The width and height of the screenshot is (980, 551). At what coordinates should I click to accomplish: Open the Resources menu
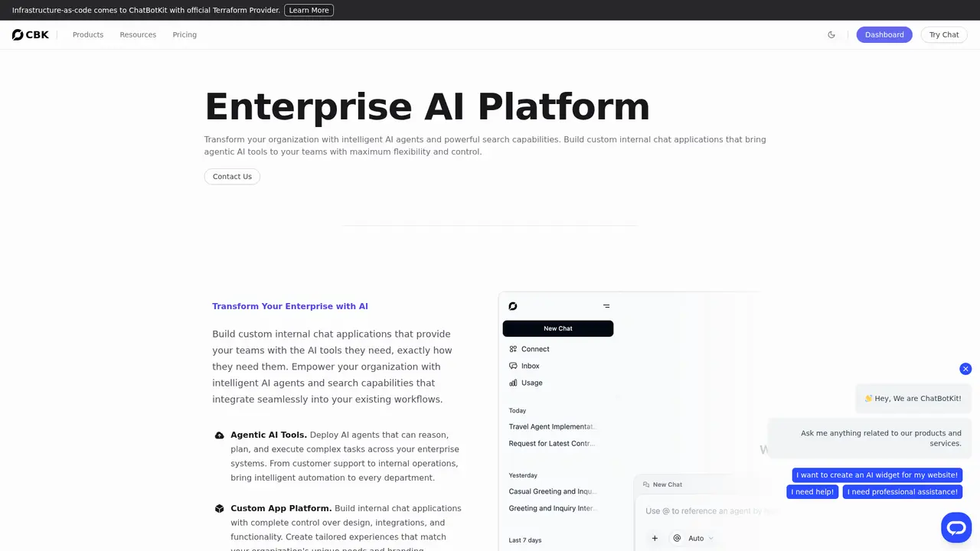(x=138, y=34)
